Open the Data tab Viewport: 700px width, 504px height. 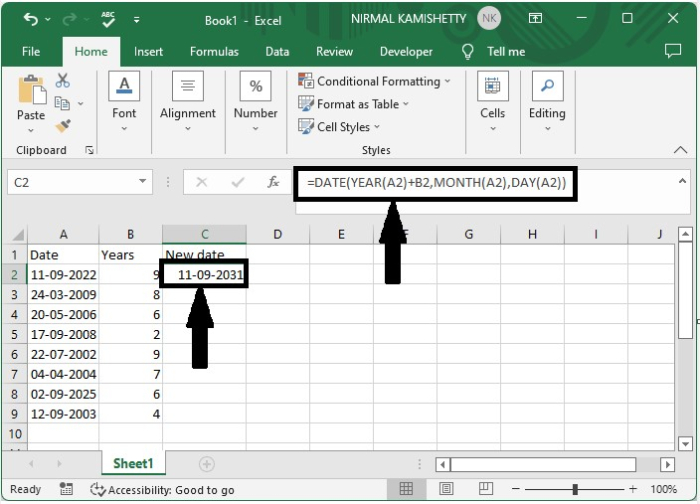[277, 52]
